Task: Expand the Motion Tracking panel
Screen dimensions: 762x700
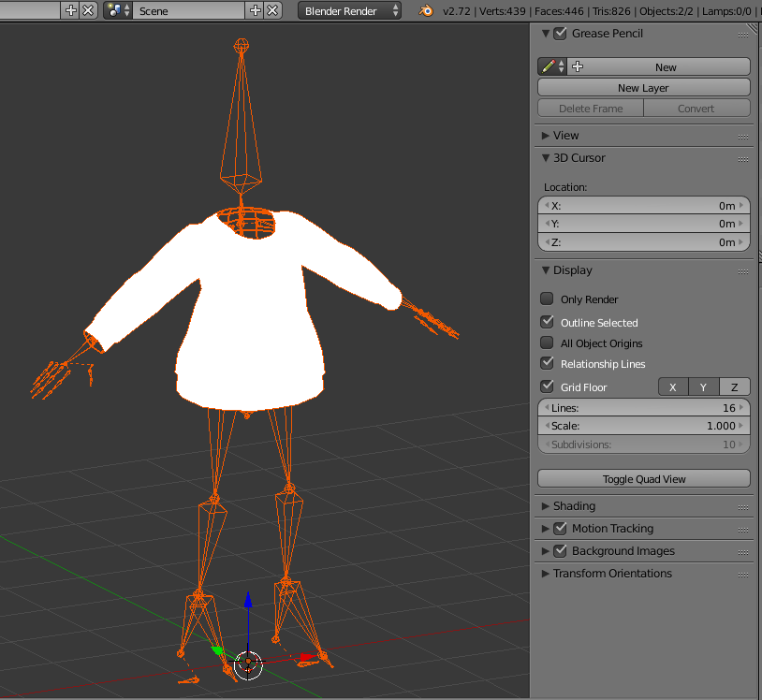Action: coord(546,529)
